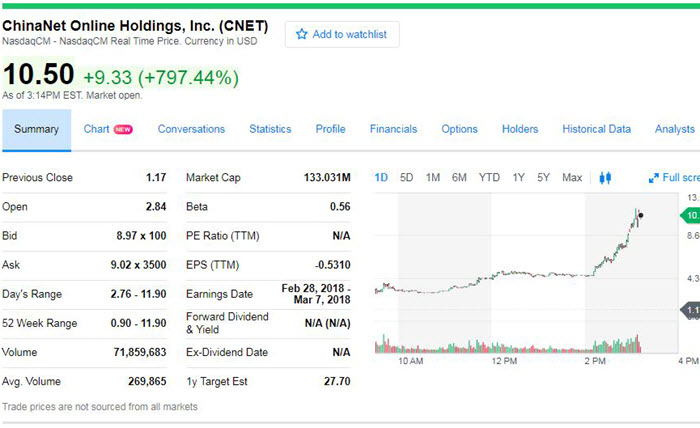Image resolution: width=700 pixels, height=428 pixels.
Task: Open the candlestick chart type icon
Action: coord(605,178)
